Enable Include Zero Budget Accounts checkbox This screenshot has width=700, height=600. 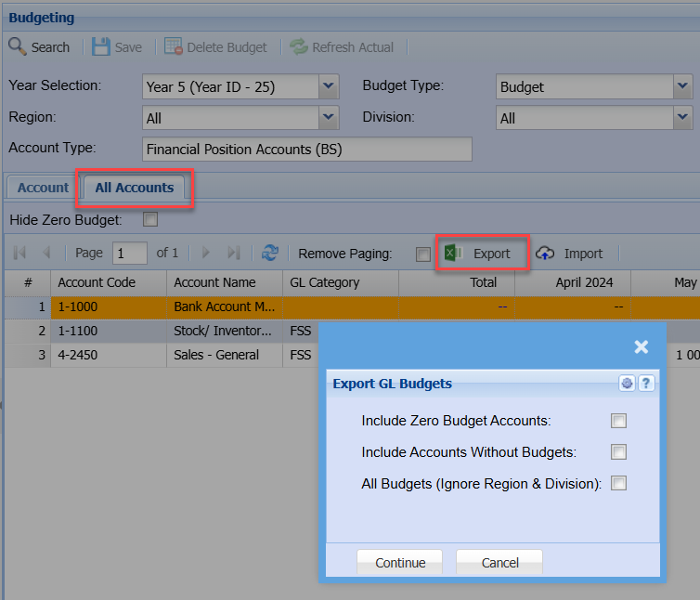[x=618, y=421]
